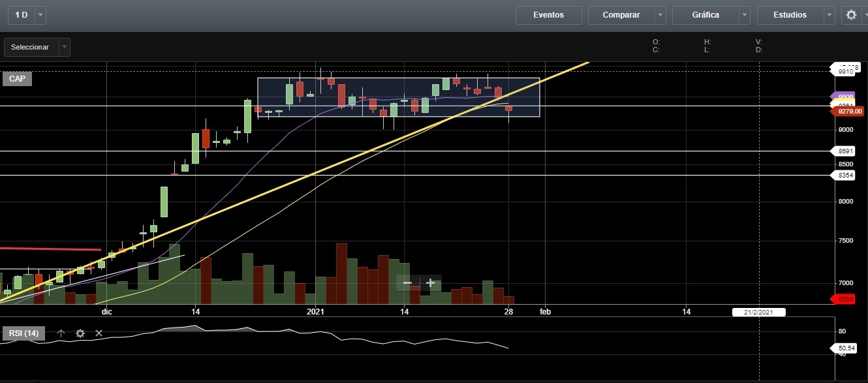This screenshot has width=868, height=383.
Task: Click the "2021" date axis label
Action: (316, 312)
